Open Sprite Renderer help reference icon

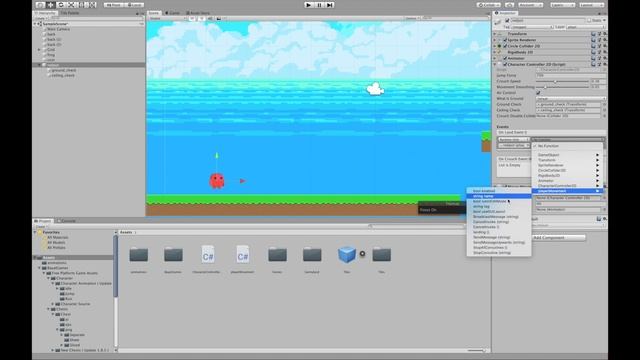click(593, 40)
